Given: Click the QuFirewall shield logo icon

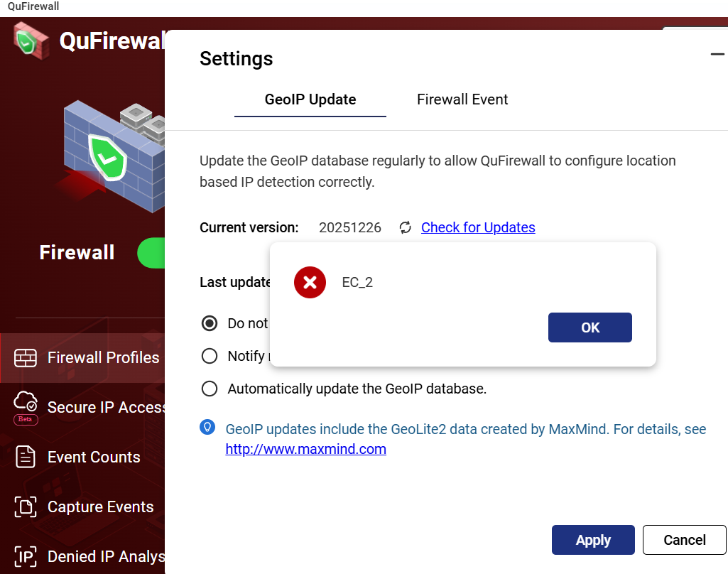Looking at the screenshot, I should click(x=31, y=40).
